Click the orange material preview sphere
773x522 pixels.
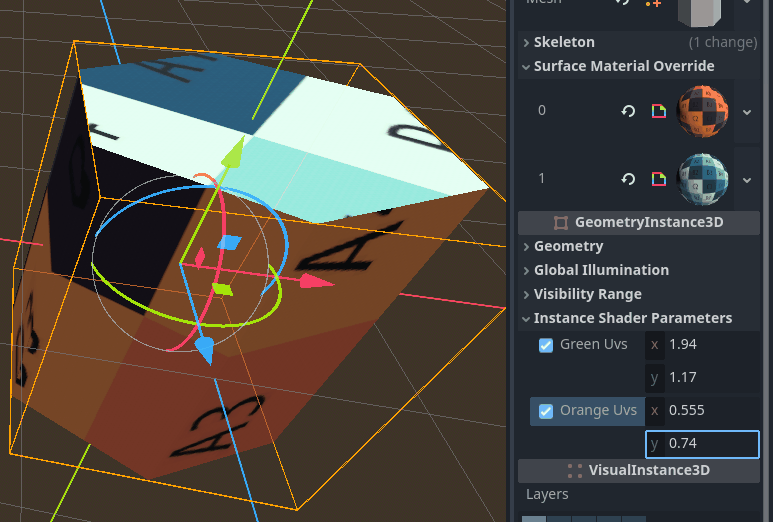705,111
